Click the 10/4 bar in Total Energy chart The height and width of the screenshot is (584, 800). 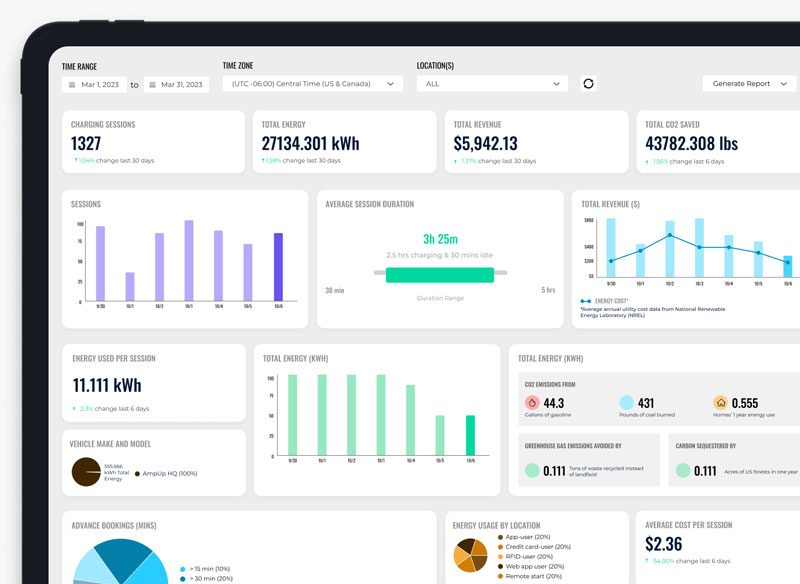point(410,420)
